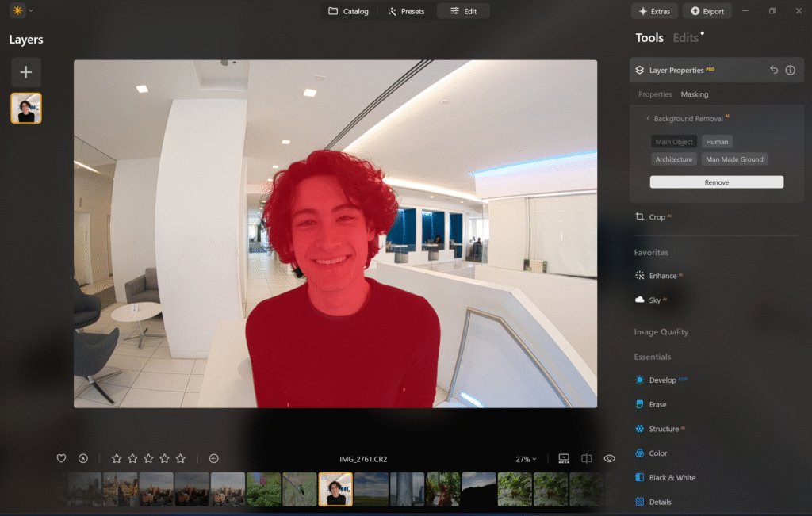
Task: Switch to the Presets tab
Action: coord(405,11)
